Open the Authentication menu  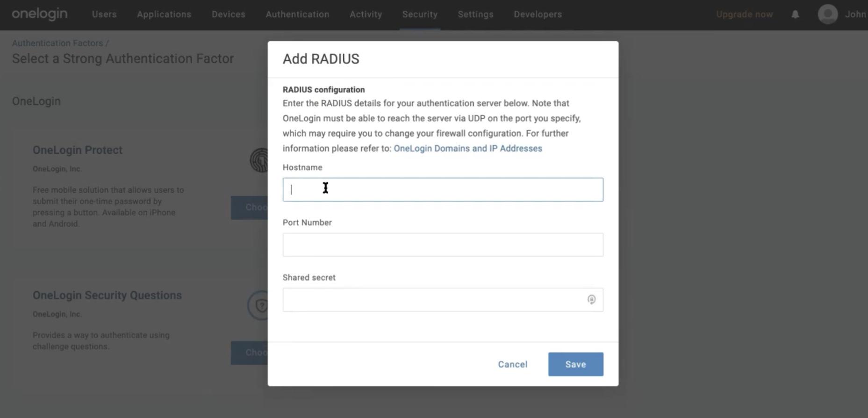(297, 14)
